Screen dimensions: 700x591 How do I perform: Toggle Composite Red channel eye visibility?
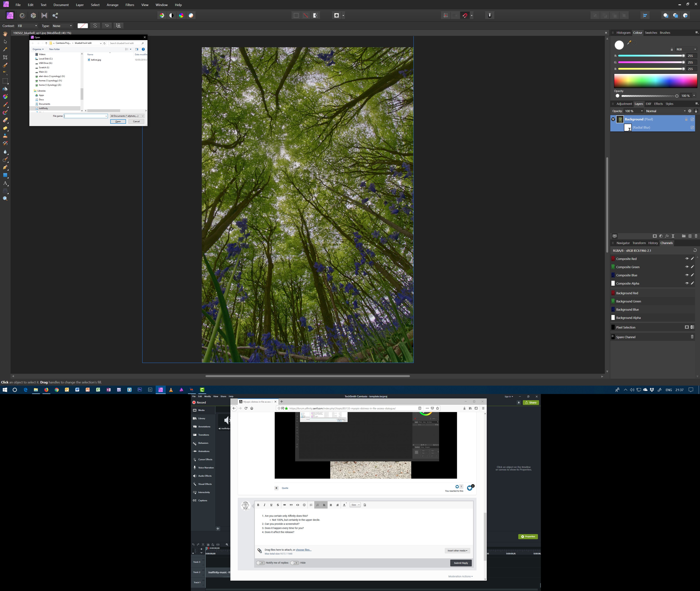tap(687, 259)
